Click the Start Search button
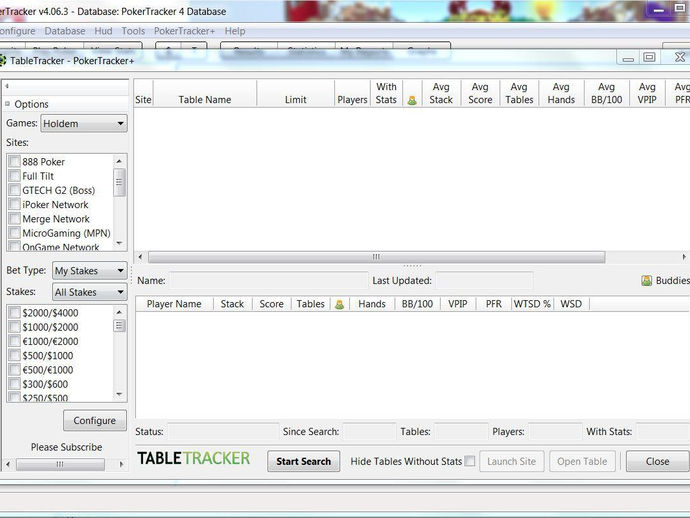The width and height of the screenshot is (690, 518). [304, 461]
